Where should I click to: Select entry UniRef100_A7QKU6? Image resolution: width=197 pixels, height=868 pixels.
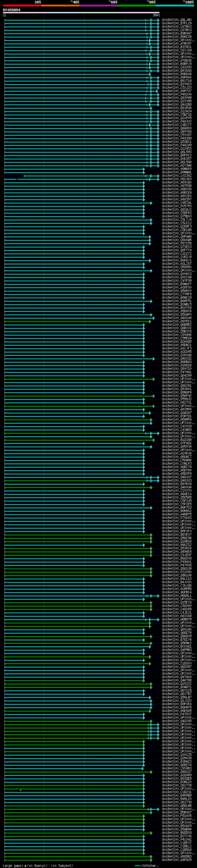[x=177, y=61]
